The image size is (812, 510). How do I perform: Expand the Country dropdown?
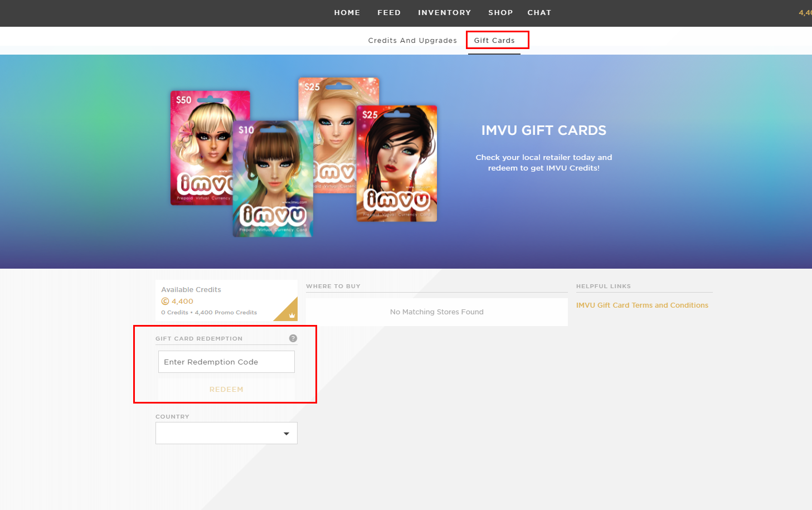(226, 433)
